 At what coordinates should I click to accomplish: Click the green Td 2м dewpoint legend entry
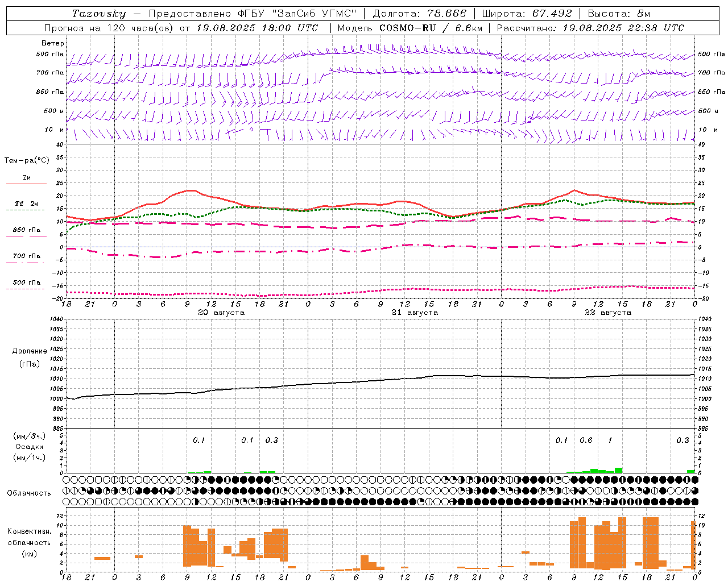(26, 206)
